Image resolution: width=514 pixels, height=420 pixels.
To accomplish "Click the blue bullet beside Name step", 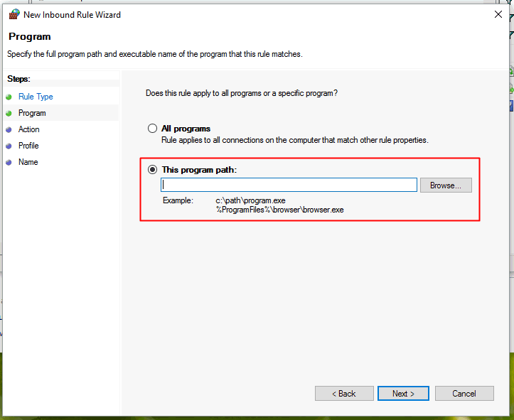I will [x=9, y=163].
